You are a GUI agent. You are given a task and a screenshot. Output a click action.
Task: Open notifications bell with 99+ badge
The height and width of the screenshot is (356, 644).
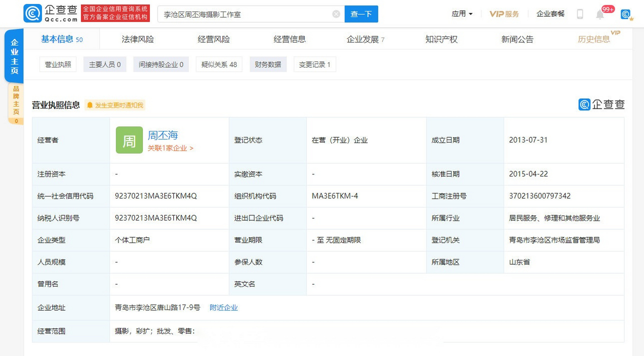(600, 14)
